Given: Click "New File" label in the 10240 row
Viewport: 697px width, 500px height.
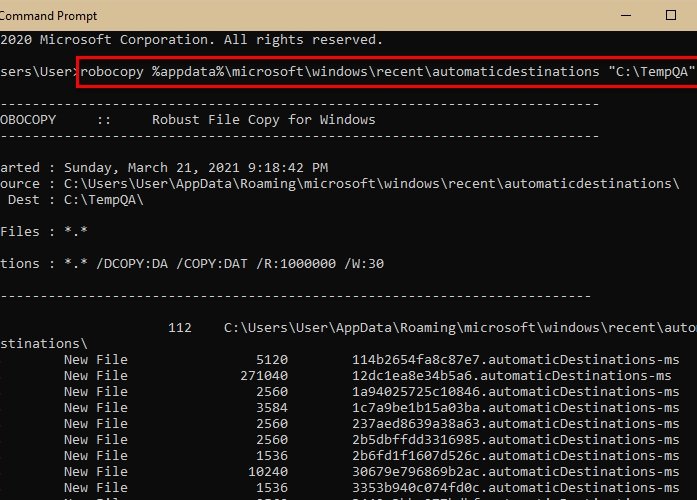Looking at the screenshot, I should click(x=96, y=472).
